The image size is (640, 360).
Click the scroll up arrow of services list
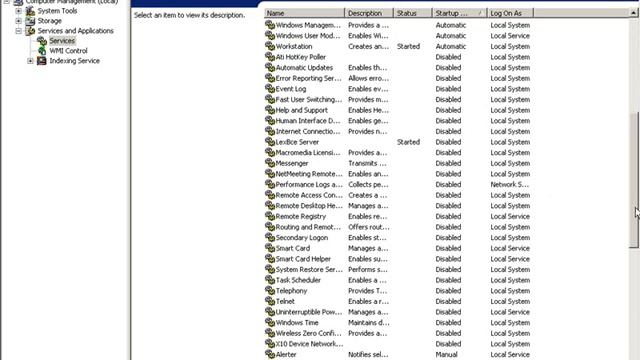(x=634, y=13)
